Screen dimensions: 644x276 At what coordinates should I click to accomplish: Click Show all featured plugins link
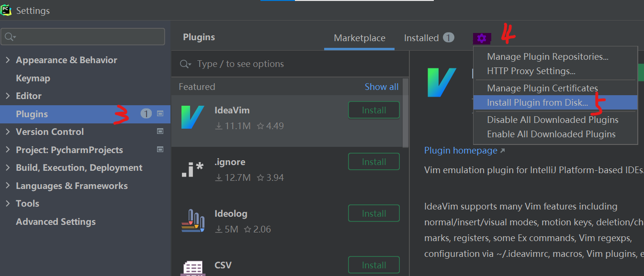(382, 87)
